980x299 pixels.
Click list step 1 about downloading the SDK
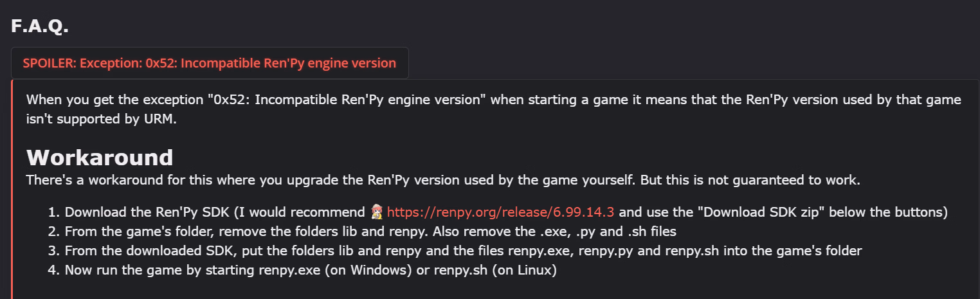point(212,212)
